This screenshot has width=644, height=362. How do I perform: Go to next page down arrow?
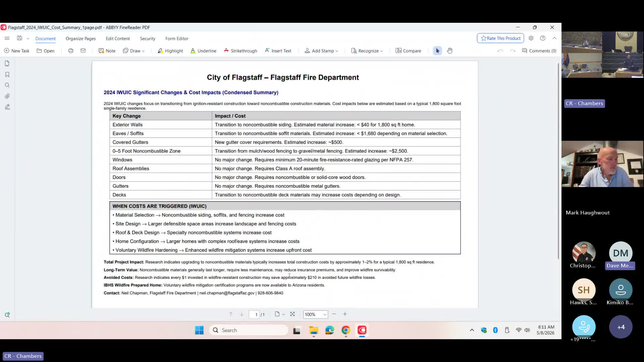tap(241, 314)
